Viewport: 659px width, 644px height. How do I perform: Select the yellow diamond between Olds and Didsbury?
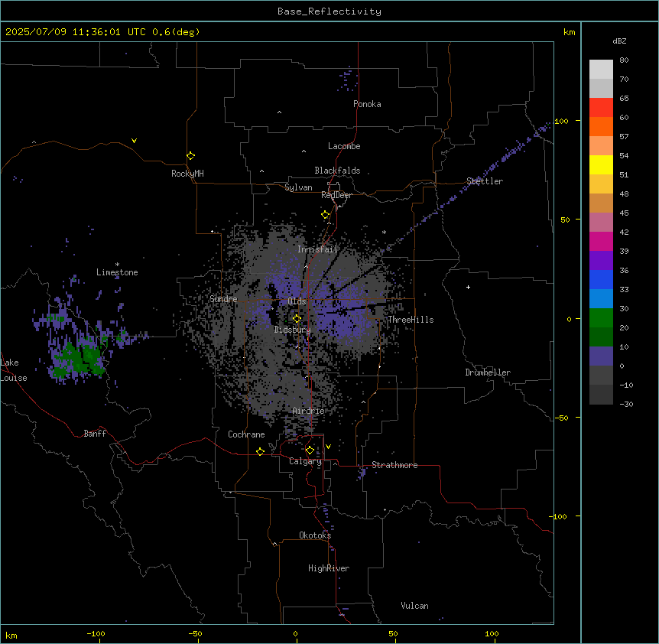pyautogui.click(x=297, y=319)
